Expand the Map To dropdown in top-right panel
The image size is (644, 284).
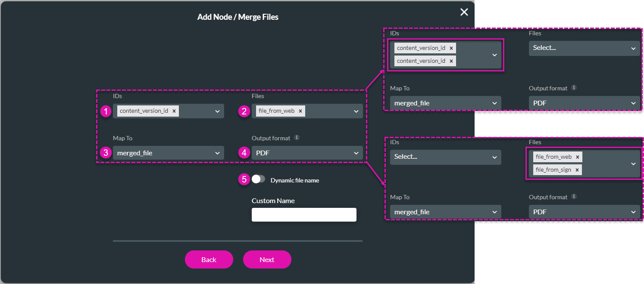click(445, 103)
